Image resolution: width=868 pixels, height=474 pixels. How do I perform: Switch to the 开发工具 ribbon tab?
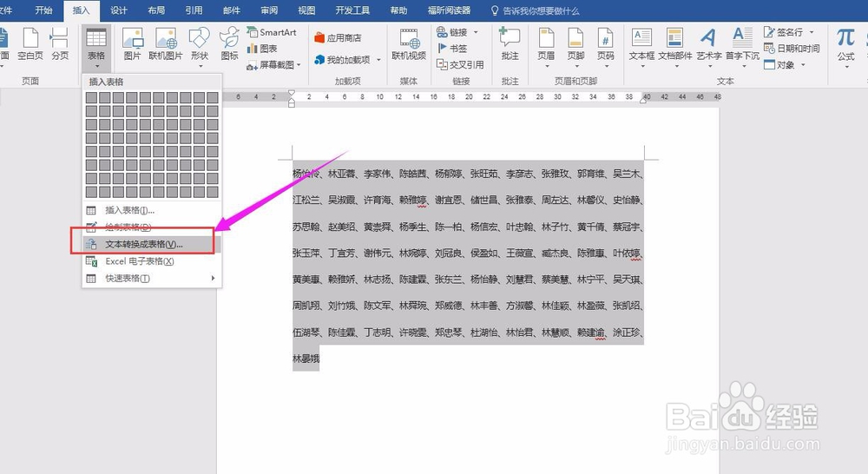352,10
